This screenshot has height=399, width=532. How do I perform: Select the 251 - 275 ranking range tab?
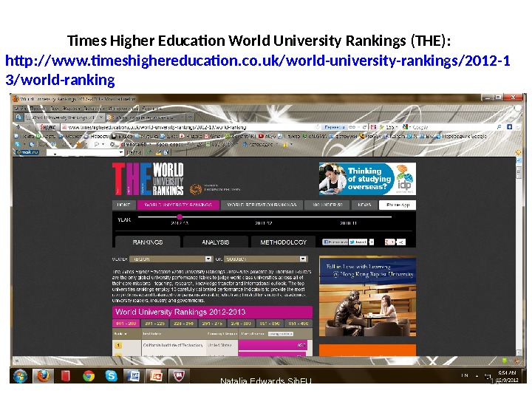pyautogui.click(x=212, y=324)
